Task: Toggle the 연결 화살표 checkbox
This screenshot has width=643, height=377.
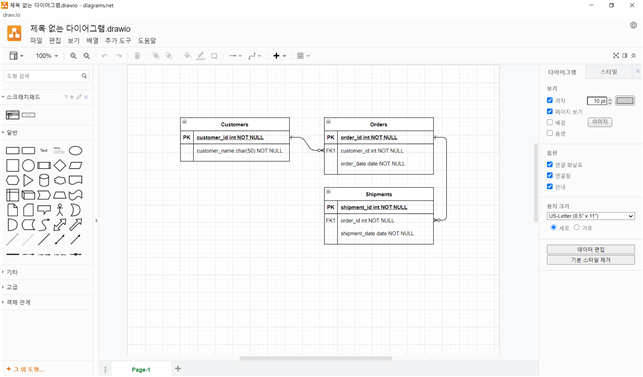Action: click(x=550, y=165)
